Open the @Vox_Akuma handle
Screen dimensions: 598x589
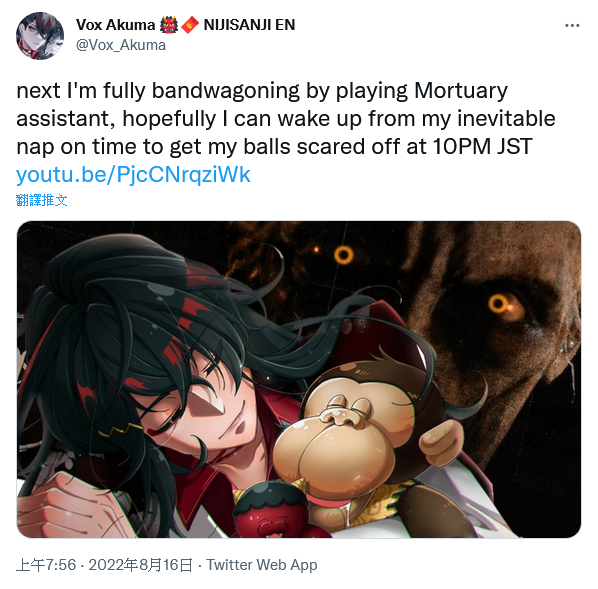click(x=121, y=45)
